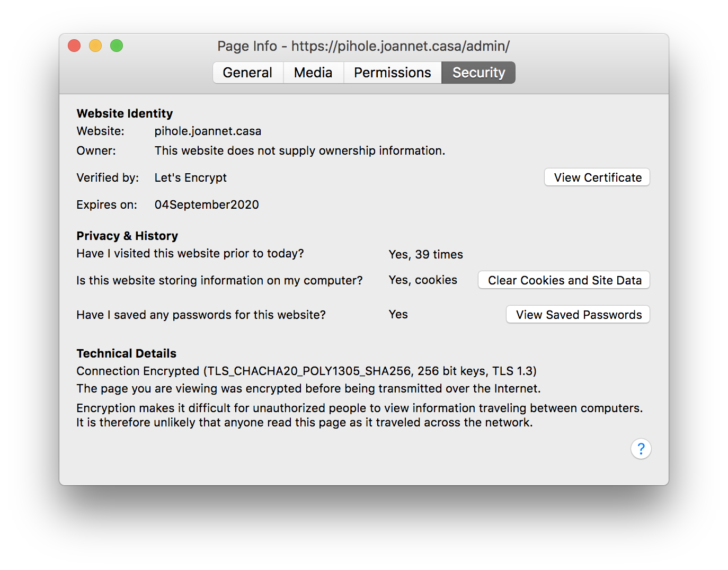Screen dimensions: 728x570
Task: Click the Technical Details heading
Action: (126, 353)
